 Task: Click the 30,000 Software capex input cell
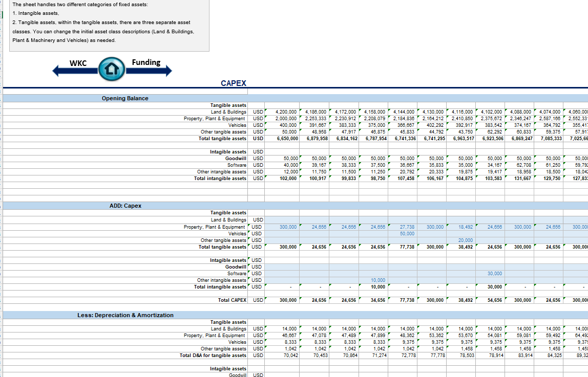(x=494, y=274)
